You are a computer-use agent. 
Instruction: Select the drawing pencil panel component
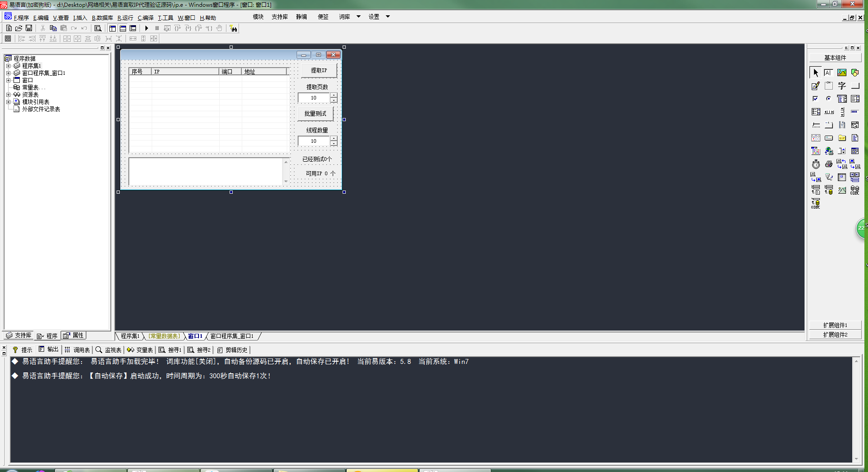click(x=816, y=86)
